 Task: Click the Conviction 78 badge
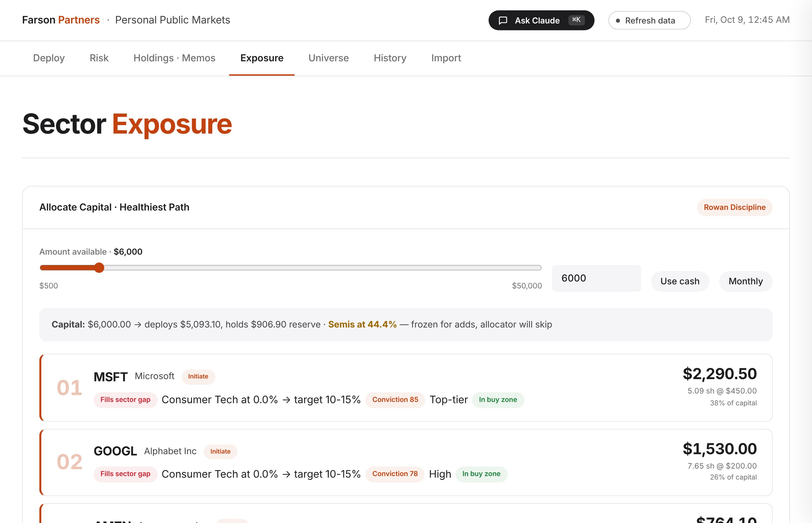(395, 474)
